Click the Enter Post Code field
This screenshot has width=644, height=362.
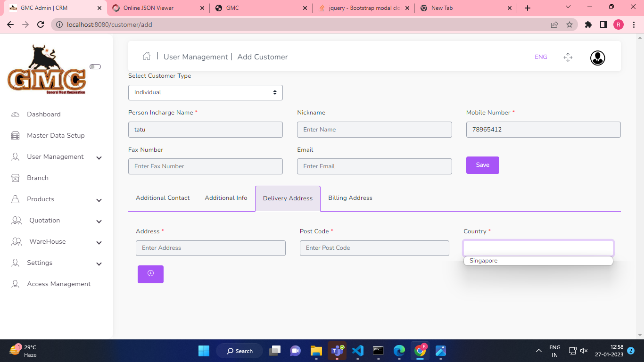pos(374,248)
